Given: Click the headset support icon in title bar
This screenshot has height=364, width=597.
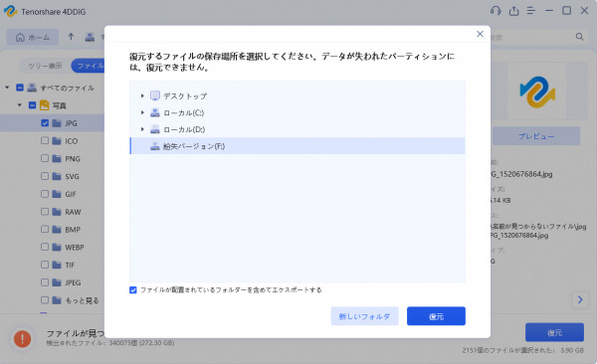Looking at the screenshot, I should [x=496, y=11].
